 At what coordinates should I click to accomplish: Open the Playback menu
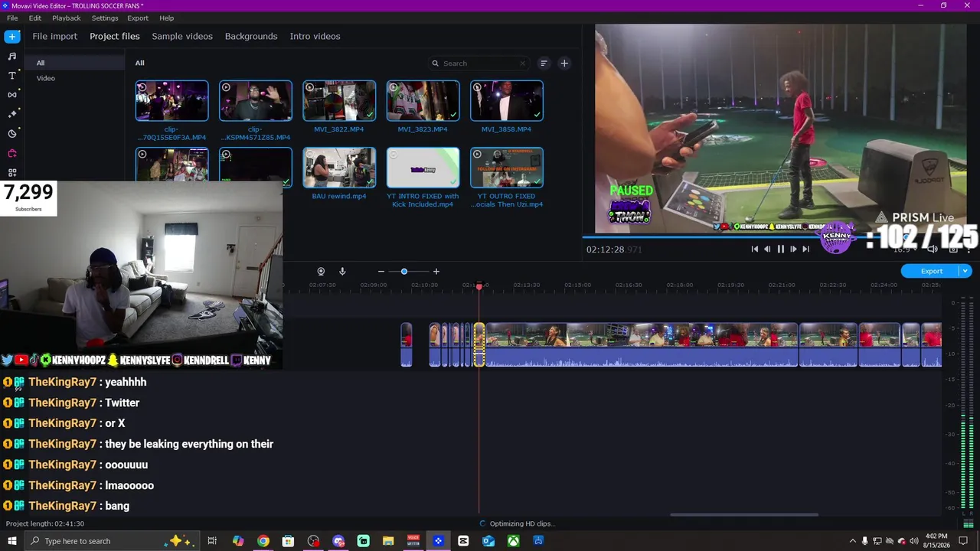(x=67, y=18)
